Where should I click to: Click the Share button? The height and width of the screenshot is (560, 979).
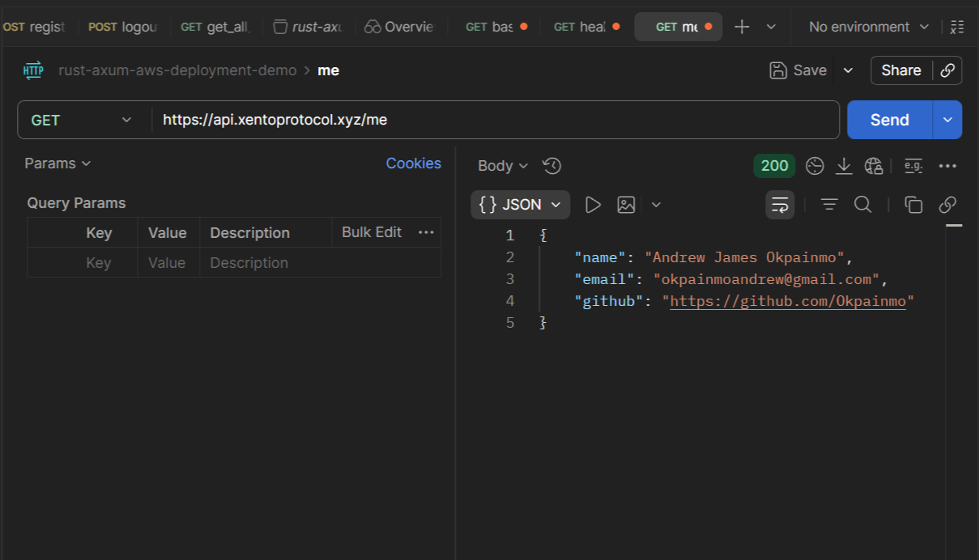[x=901, y=70]
